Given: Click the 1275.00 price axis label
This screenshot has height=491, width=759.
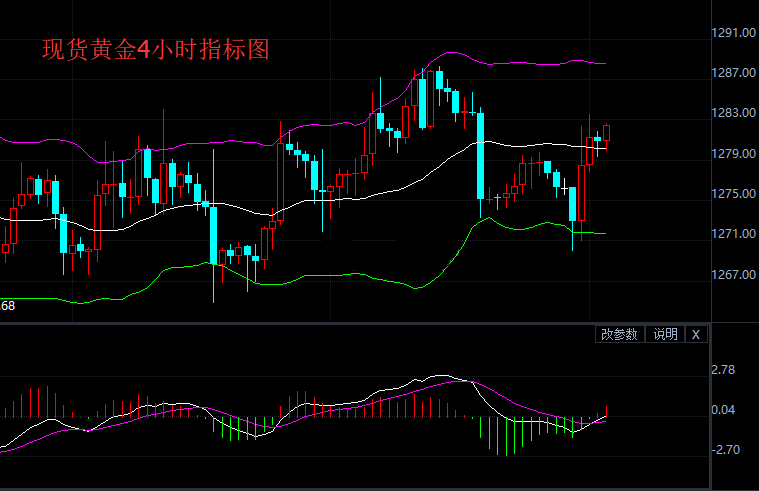Looking at the screenshot, I should click(x=733, y=193).
